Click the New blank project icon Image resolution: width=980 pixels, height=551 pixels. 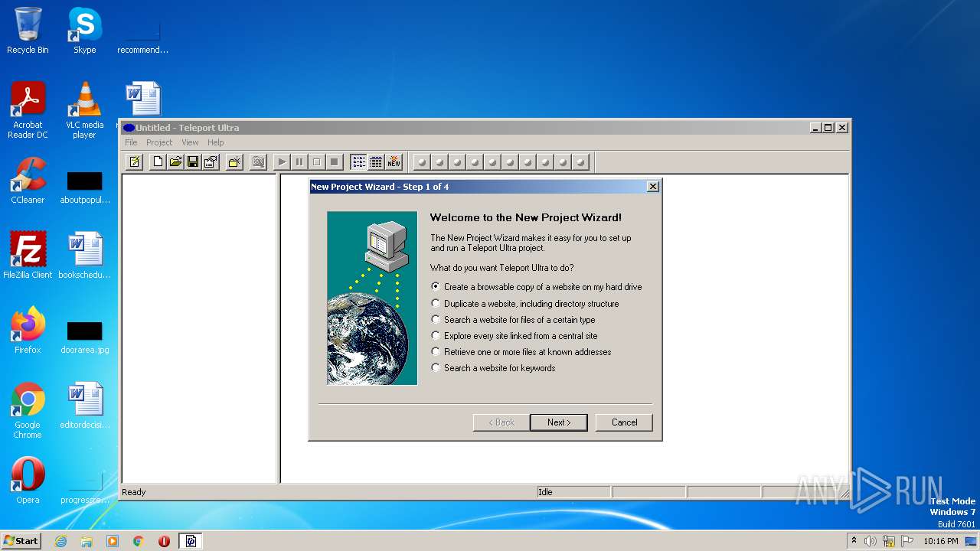coord(158,162)
